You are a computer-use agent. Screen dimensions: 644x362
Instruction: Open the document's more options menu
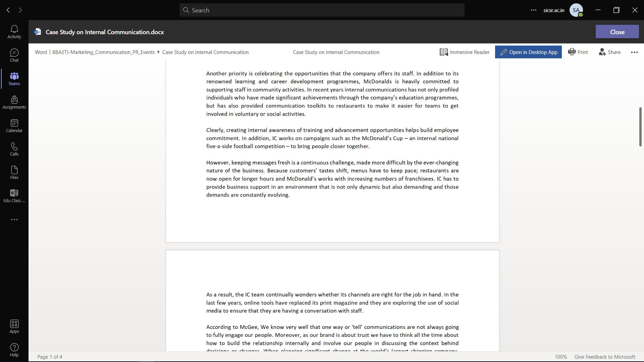pyautogui.click(x=634, y=52)
